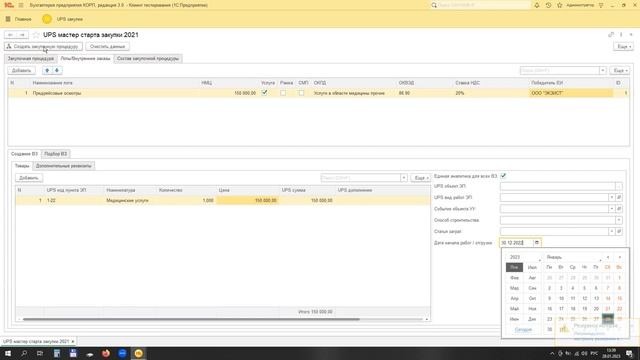Image resolution: width=640 pixels, height=360 pixels.
Task: Open the UPS закупки section icon
Action: pyautogui.click(x=47, y=19)
